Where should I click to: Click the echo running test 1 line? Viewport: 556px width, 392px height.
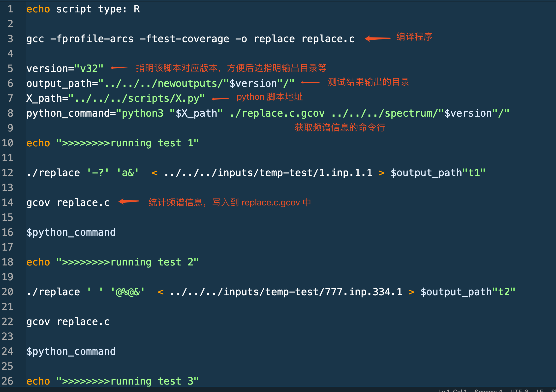coord(113,143)
